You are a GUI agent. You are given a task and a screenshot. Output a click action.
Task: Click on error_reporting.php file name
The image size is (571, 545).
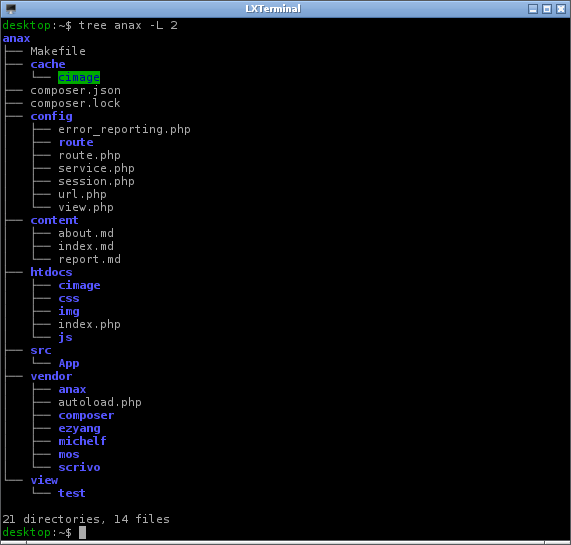[x=124, y=130]
